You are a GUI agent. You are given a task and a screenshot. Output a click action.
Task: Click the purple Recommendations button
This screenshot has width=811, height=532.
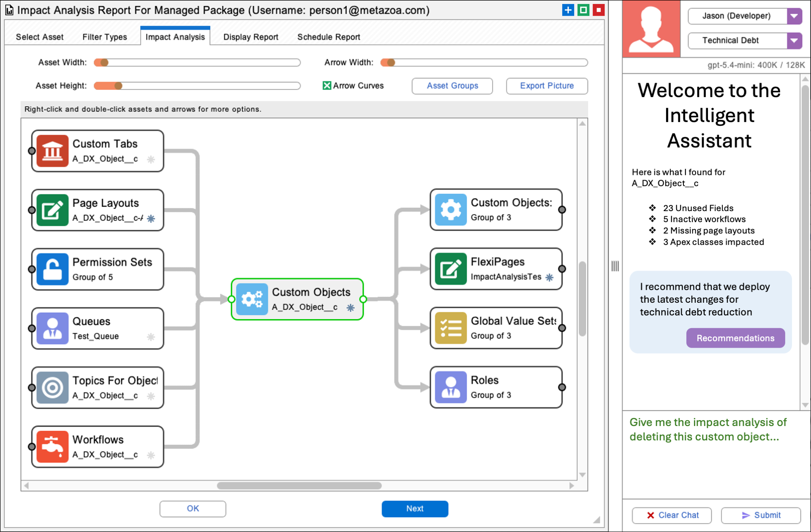click(x=735, y=338)
